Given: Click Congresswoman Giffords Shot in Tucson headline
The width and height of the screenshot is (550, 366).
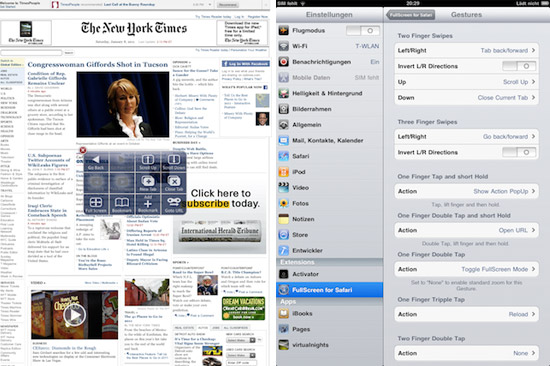Looking at the screenshot, I should [98, 65].
